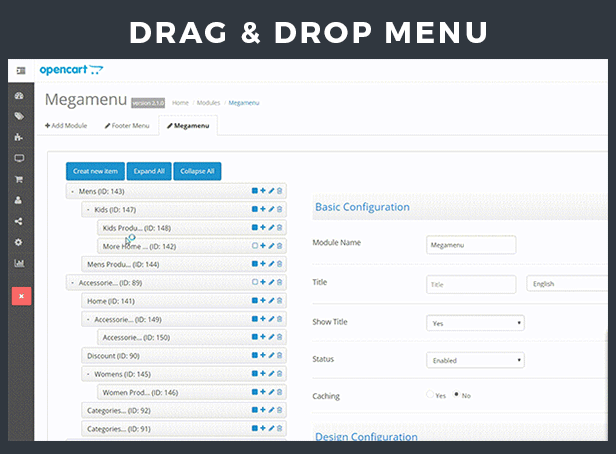Image resolution: width=616 pixels, height=454 pixels.
Task: Open the Show Title dropdown
Action: (475, 323)
